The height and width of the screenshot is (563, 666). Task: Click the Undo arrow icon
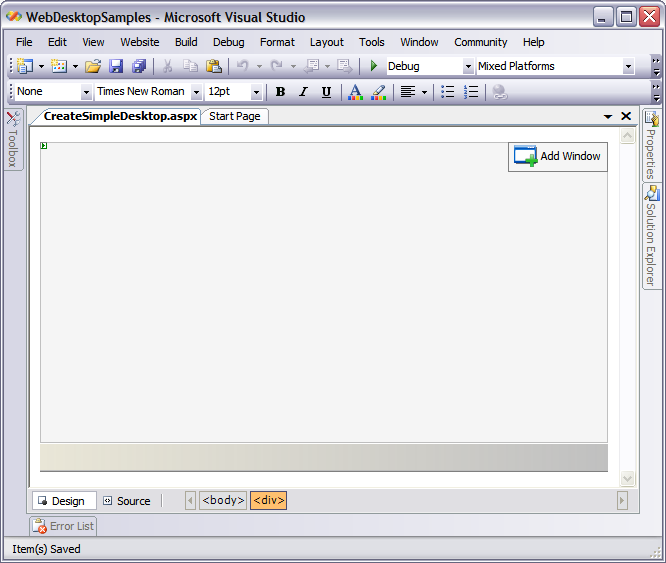(243, 66)
